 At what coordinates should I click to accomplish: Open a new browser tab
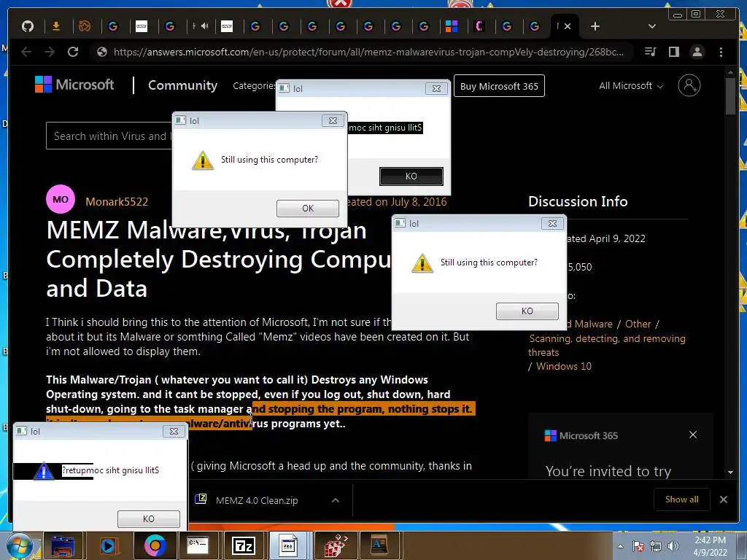(x=595, y=26)
